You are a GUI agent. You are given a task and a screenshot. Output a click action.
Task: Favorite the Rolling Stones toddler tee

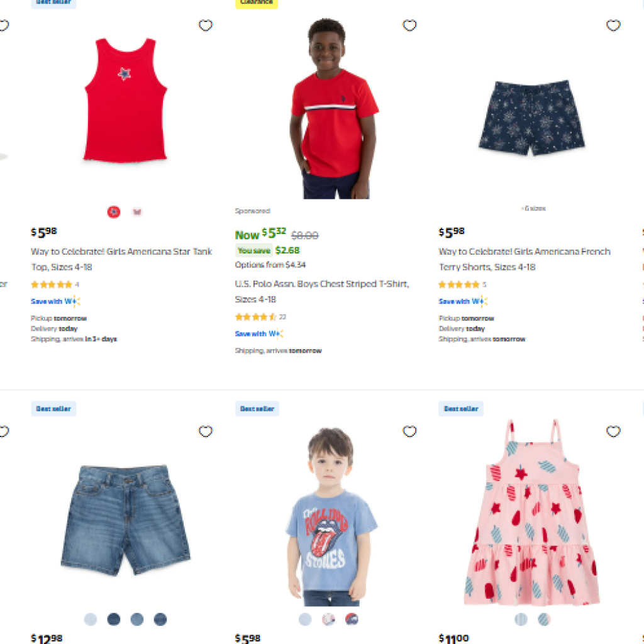409,431
